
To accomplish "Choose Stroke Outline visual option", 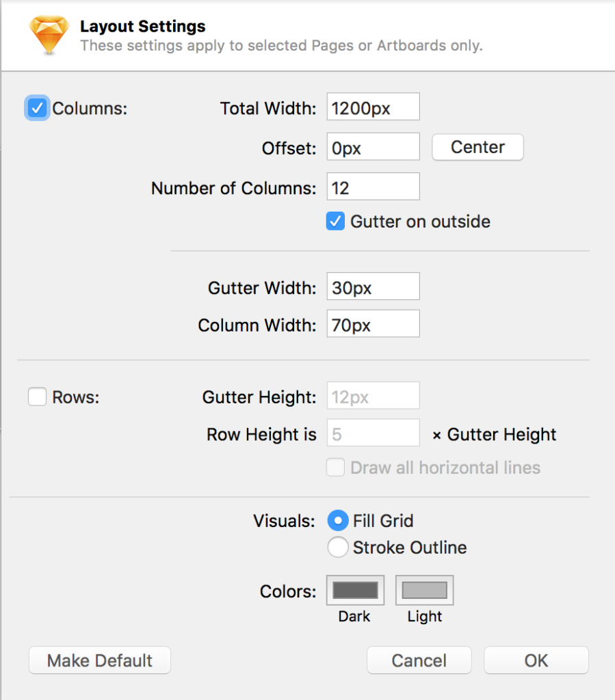I will (x=338, y=547).
